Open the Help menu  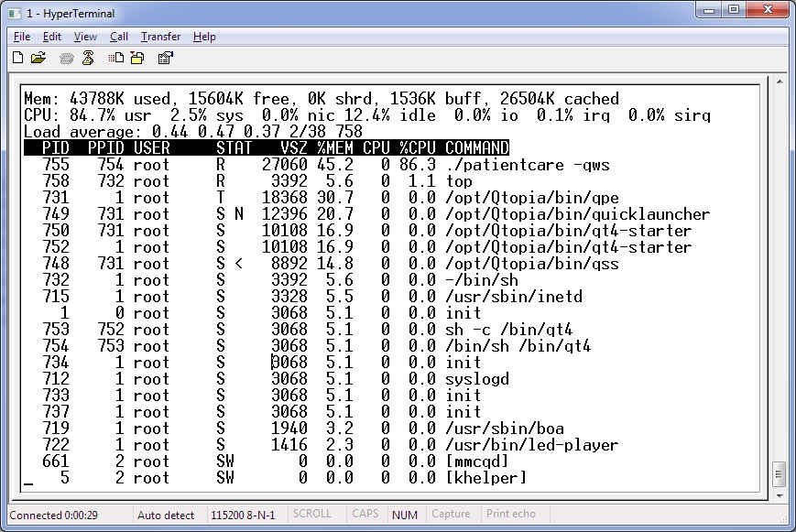point(204,37)
